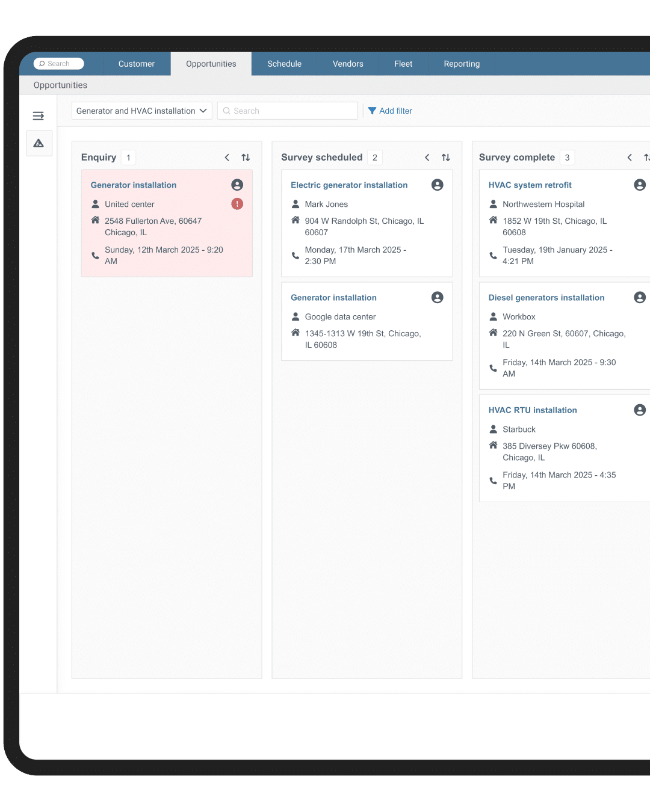Sort cards in the Survey scheduled column
Image resolution: width=650 pixels, height=812 pixels.
click(x=445, y=157)
